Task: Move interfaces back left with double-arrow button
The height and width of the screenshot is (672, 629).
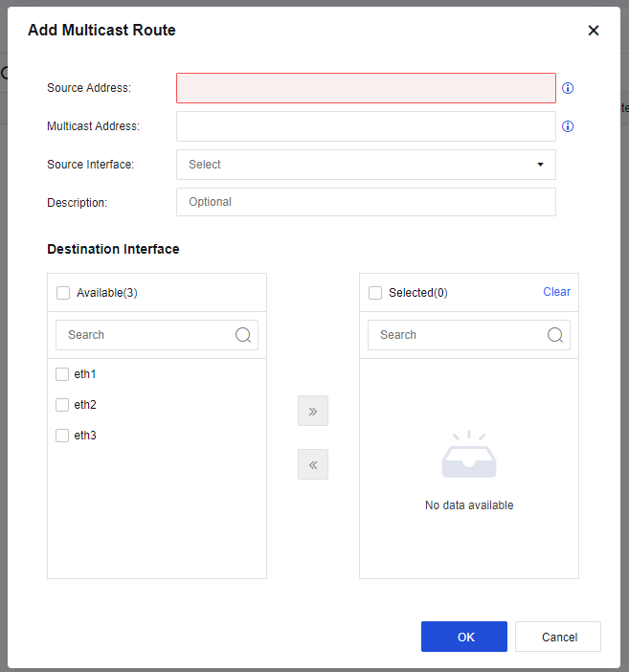Action: point(313,464)
